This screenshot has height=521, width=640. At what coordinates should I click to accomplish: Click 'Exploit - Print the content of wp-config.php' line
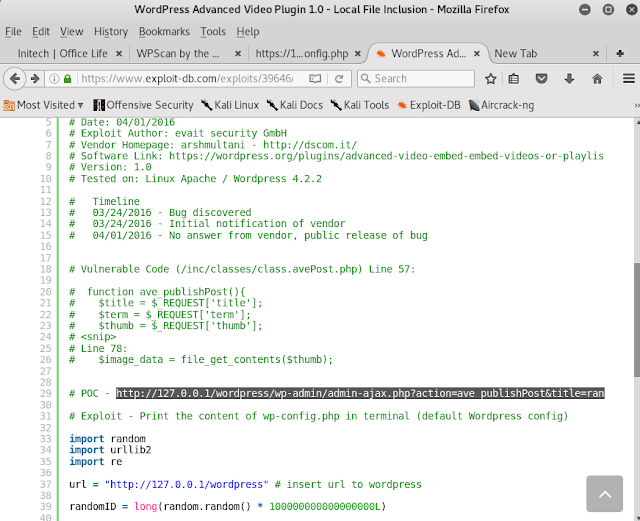(319, 416)
